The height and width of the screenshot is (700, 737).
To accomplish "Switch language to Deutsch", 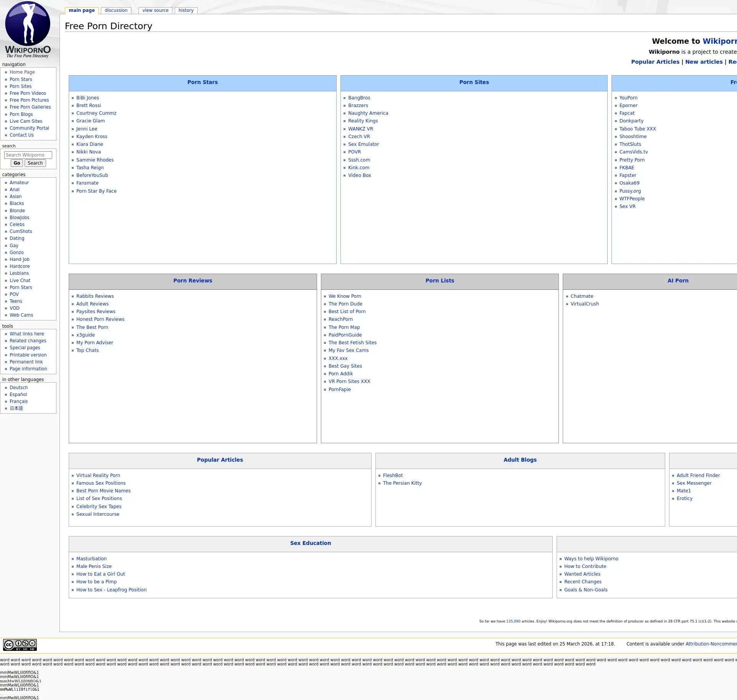I will coord(19,388).
